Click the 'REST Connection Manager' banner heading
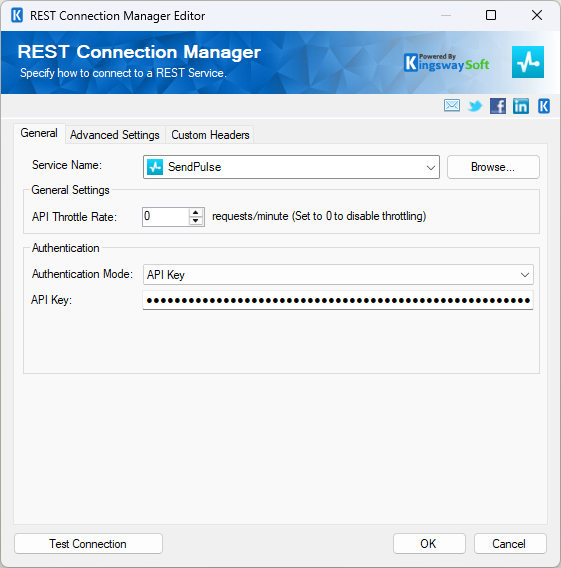The width and height of the screenshot is (561, 568). [139, 52]
